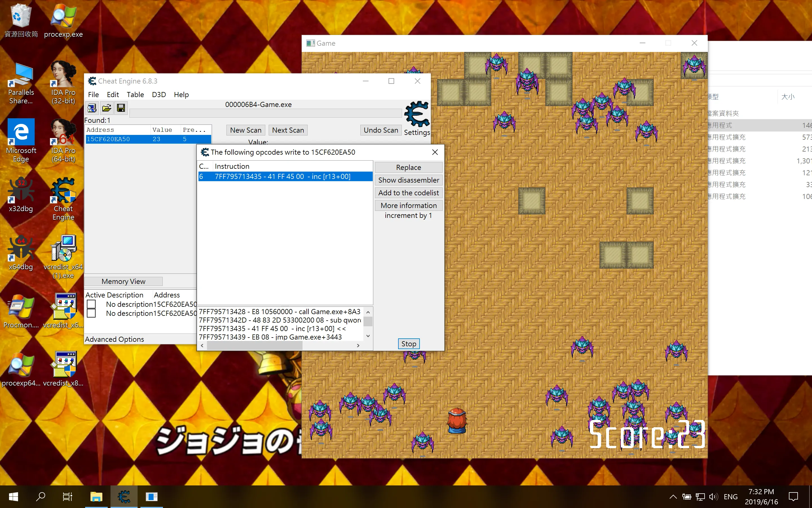Stop the opcode write watcher
Image resolution: width=812 pixels, height=508 pixels.
(x=409, y=344)
